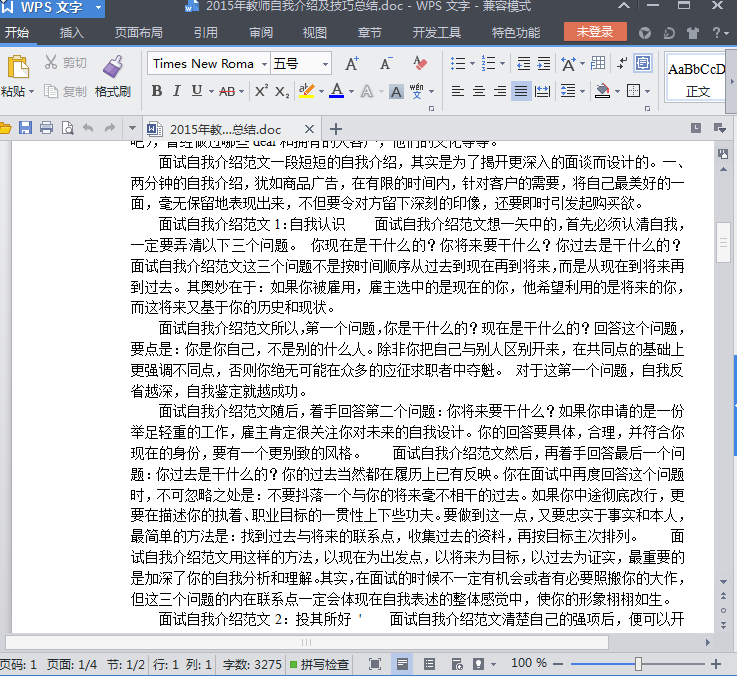This screenshot has height=676, width=737.
Task: Align text left
Action: pos(457,91)
